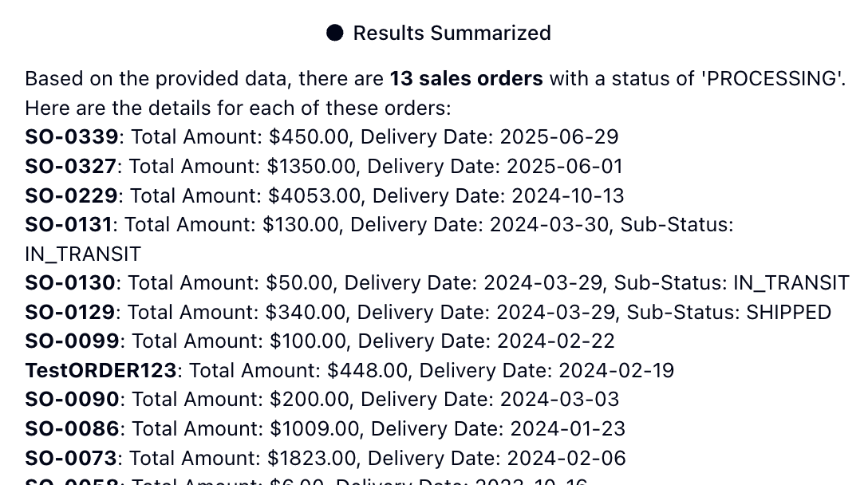Viewport: 868px width, 485px height.
Task: Click the $4053.00 total amount
Action: click(314, 195)
